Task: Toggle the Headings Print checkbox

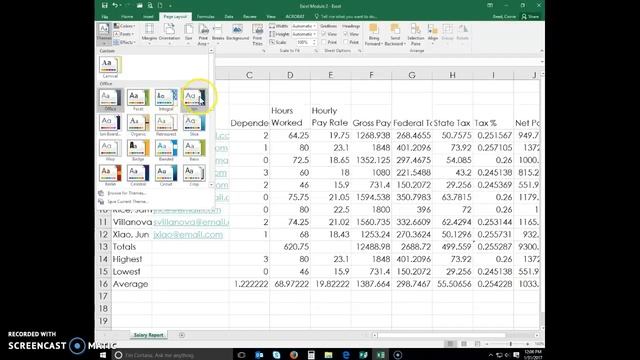Action: (x=346, y=42)
